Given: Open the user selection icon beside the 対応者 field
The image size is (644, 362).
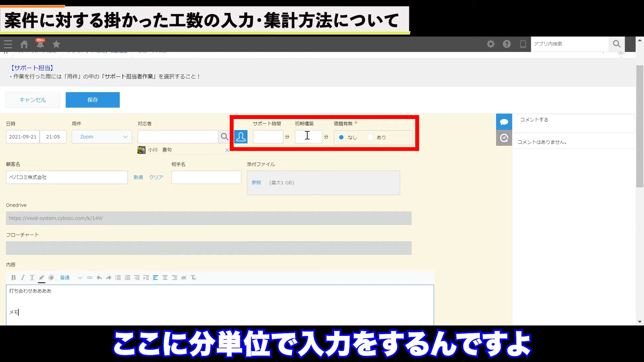Looking at the screenshot, I should tap(241, 137).
